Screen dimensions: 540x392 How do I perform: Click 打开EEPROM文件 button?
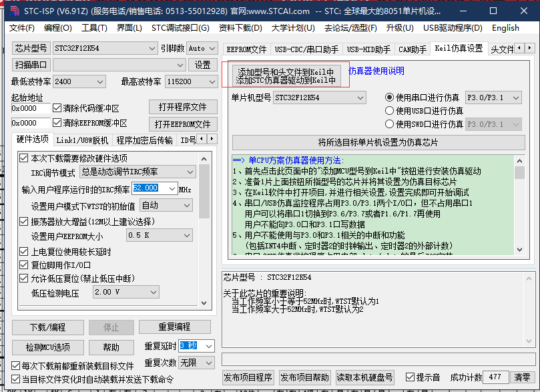(183, 124)
